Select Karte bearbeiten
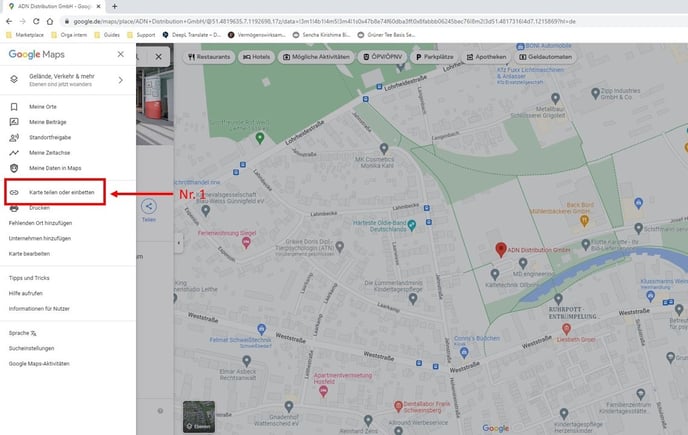Screen dimensions: 688x435 pyautogui.click(x=29, y=254)
